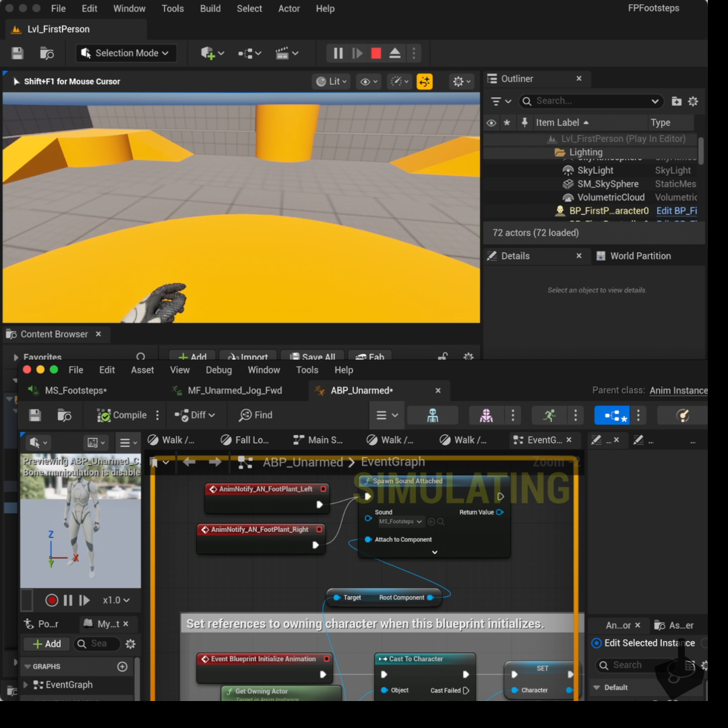The width and height of the screenshot is (728, 728).
Task: Stop the play session with red square
Action: (376, 53)
